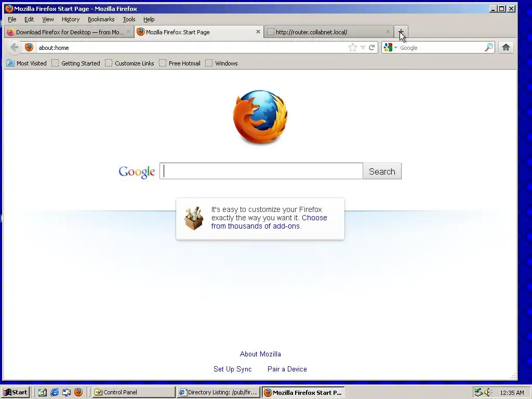
Task: Open the Edit menu
Action: tap(29, 19)
